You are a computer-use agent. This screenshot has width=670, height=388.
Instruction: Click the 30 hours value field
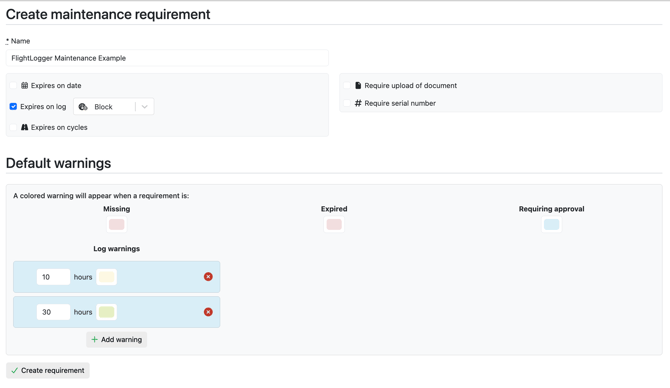click(53, 312)
